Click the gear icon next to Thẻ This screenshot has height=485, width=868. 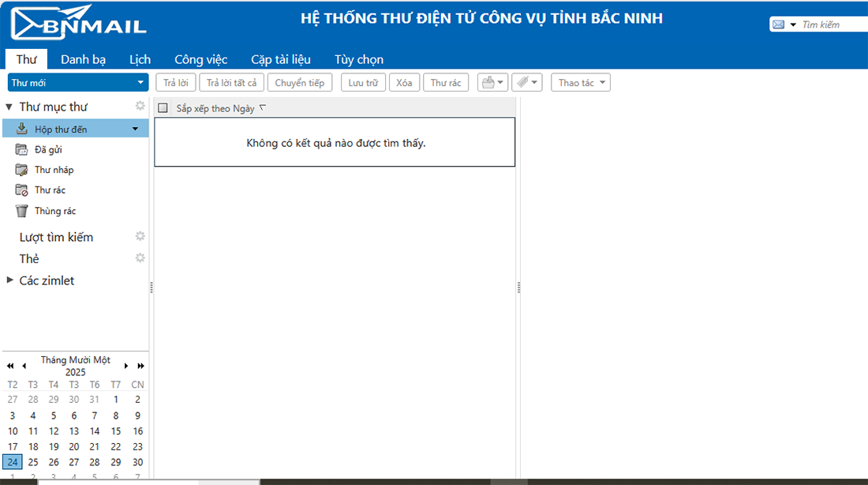coord(140,258)
